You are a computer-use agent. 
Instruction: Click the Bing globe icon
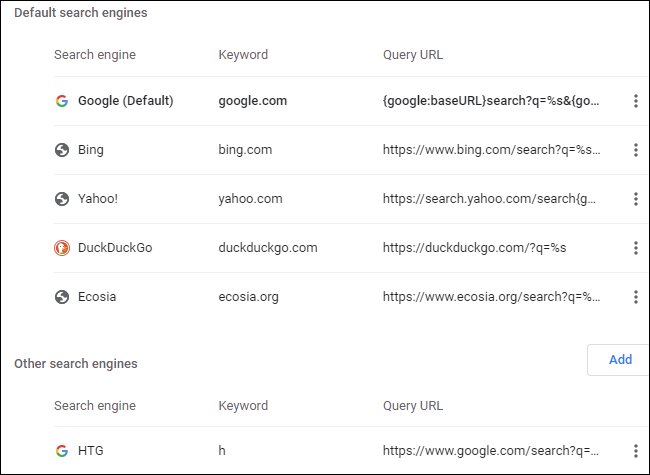pyautogui.click(x=62, y=150)
